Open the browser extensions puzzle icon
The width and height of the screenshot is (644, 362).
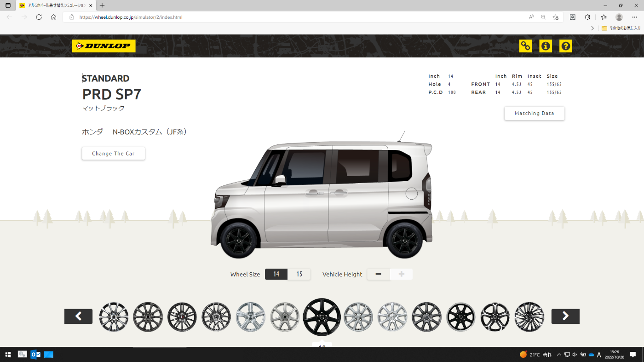[x=587, y=17]
